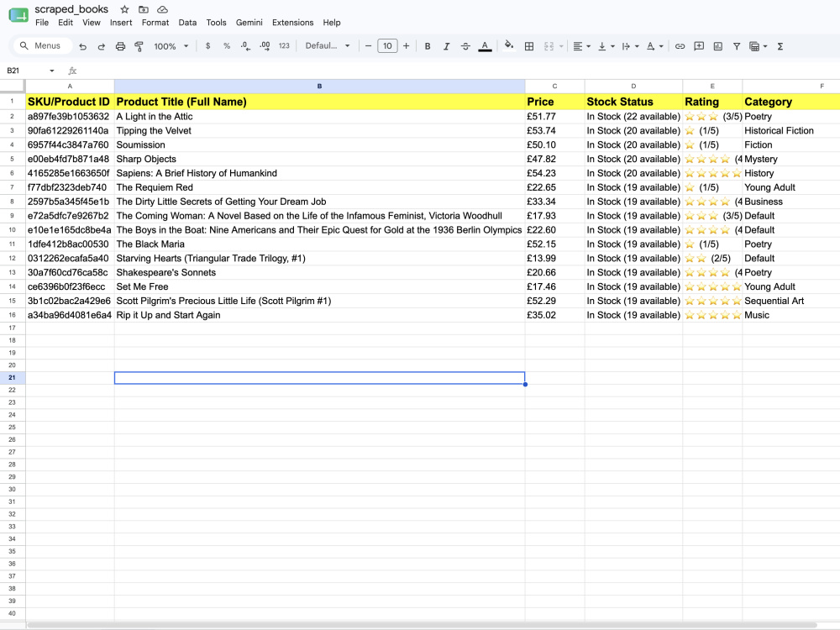Toggle italic formatting
The width and height of the screenshot is (840, 630).
446,46
